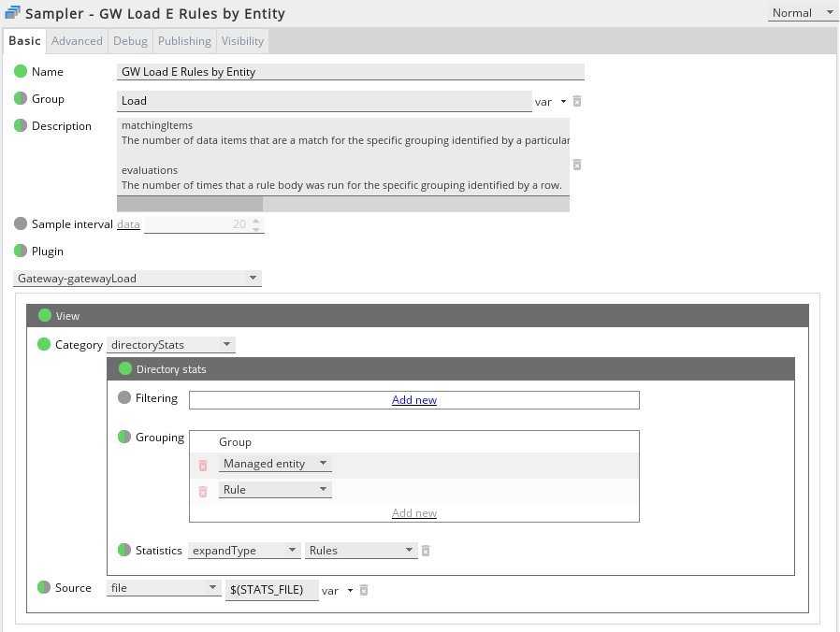
Task: Remove the Rule grouping row
Action: point(202,491)
